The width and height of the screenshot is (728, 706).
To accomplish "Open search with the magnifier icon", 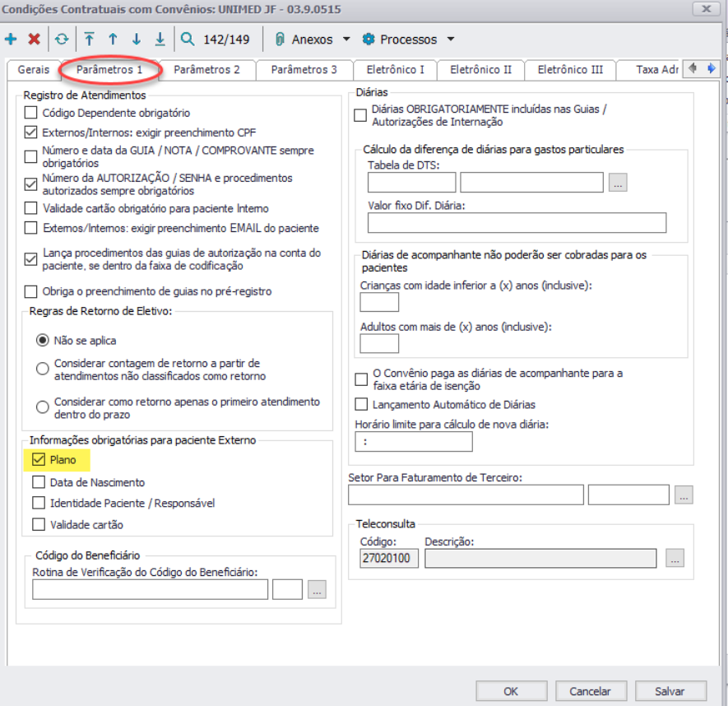I will 187,39.
